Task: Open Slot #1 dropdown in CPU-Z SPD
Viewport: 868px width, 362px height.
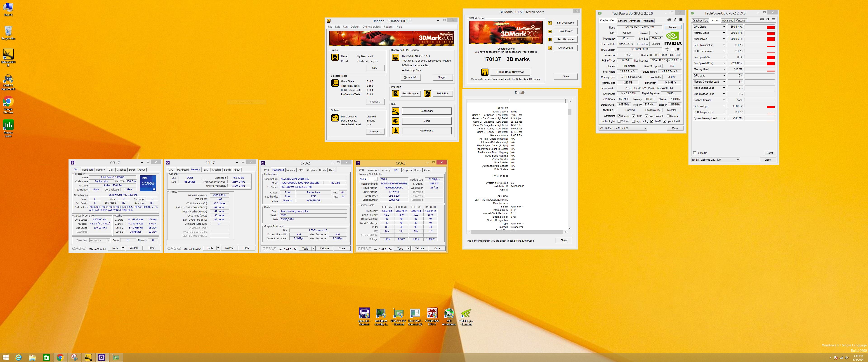Action: click(x=376, y=179)
